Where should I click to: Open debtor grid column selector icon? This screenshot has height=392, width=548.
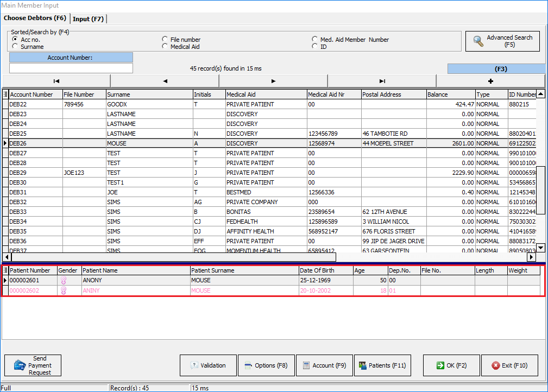pos(5,94)
